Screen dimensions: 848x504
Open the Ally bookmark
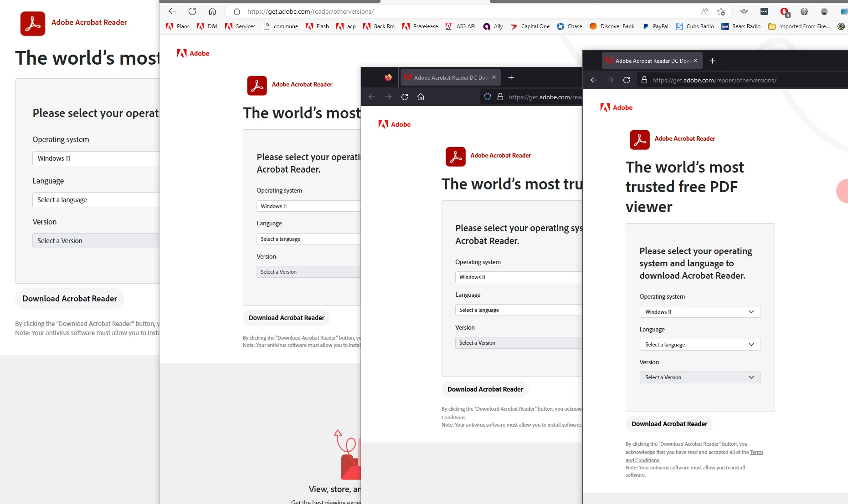coord(493,26)
